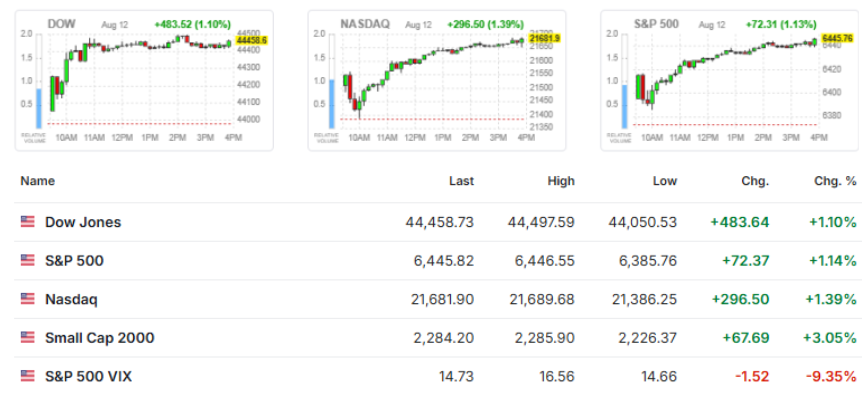This screenshot has width=862, height=401.
Task: Click the S&P 500 chart relative volume bar
Action: [x=625, y=106]
